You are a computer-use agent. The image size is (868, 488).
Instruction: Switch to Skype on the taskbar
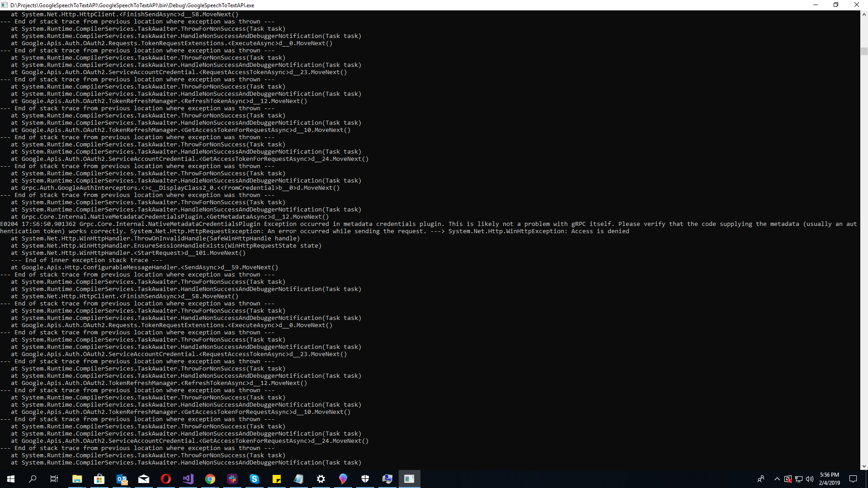[x=255, y=479]
